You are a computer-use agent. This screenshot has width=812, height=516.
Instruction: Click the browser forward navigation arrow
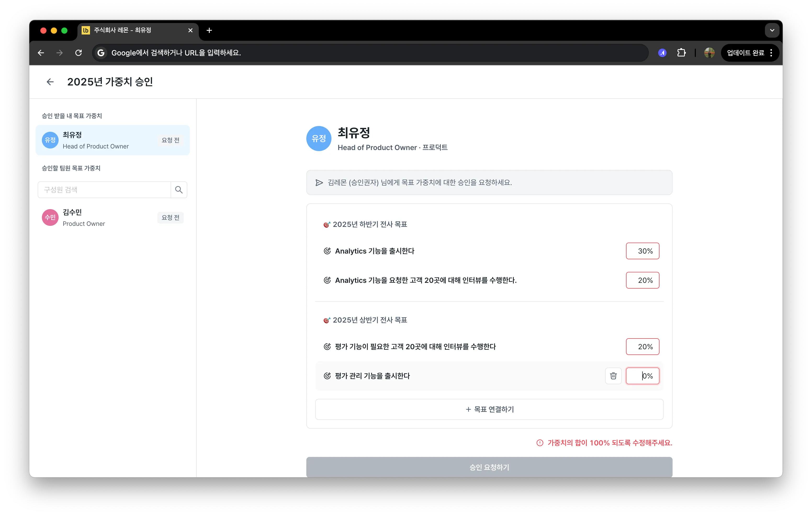click(60, 53)
